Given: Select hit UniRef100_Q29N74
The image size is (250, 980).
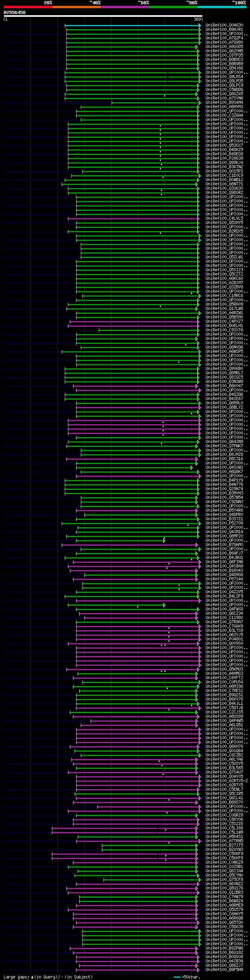Looking at the screenshot, I should click(x=224, y=489).
